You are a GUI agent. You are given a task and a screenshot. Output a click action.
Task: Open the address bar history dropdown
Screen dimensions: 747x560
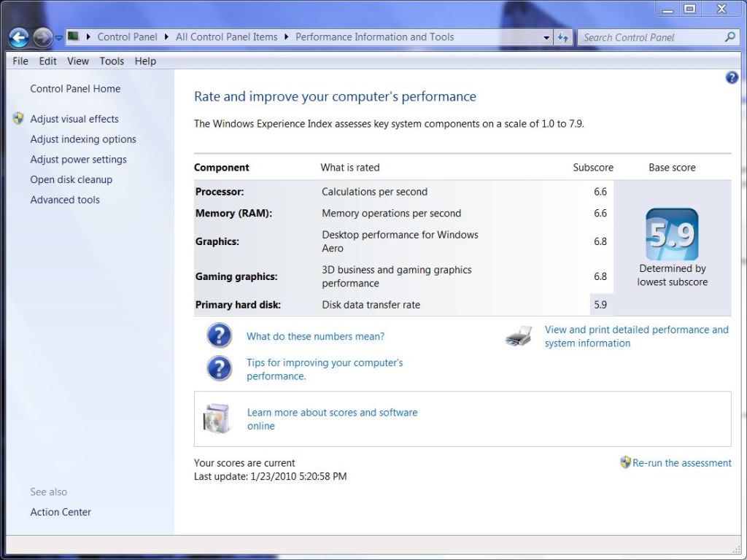click(546, 38)
